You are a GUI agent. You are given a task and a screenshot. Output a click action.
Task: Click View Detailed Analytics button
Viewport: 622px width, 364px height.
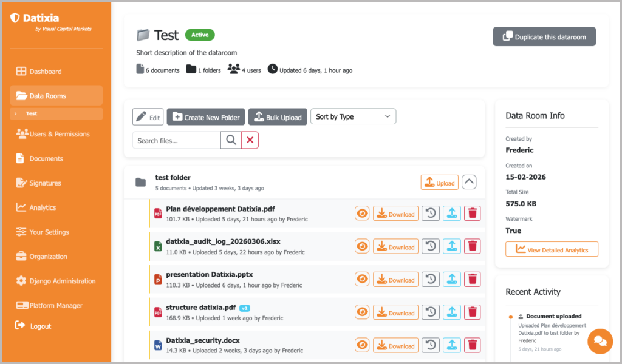pos(552,249)
